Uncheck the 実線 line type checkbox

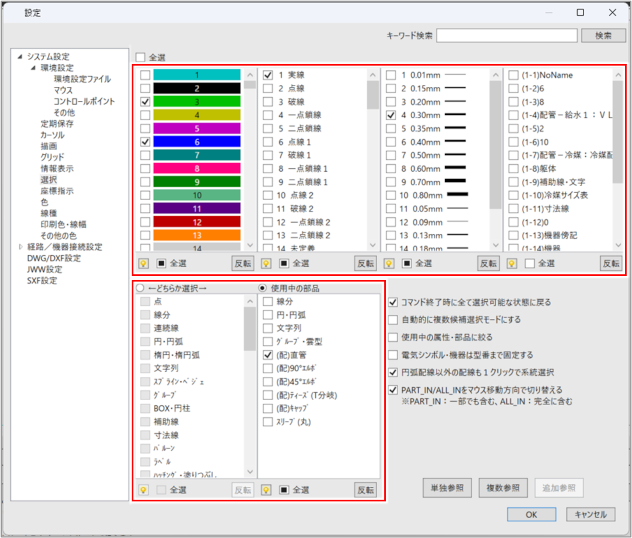point(269,75)
